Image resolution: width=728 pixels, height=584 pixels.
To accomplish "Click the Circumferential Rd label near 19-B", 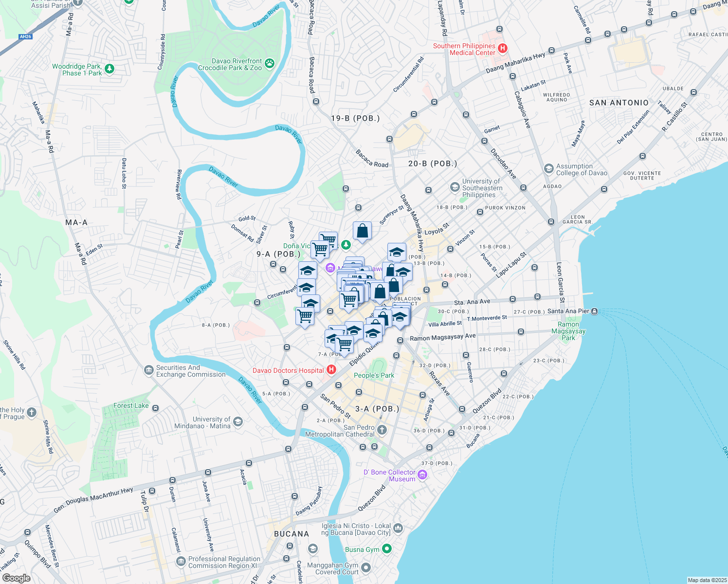I will click(x=408, y=75).
